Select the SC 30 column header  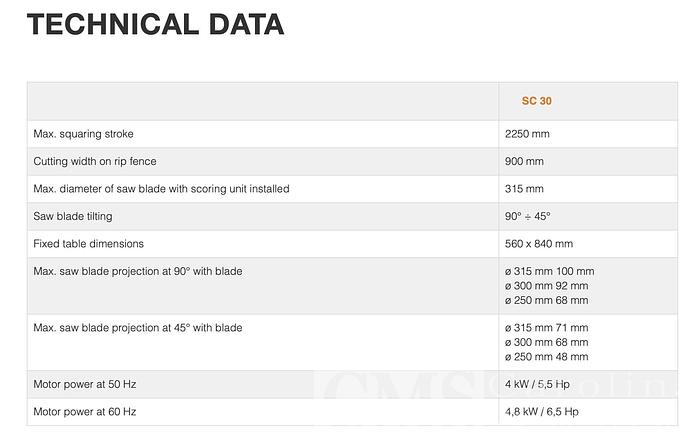536,101
